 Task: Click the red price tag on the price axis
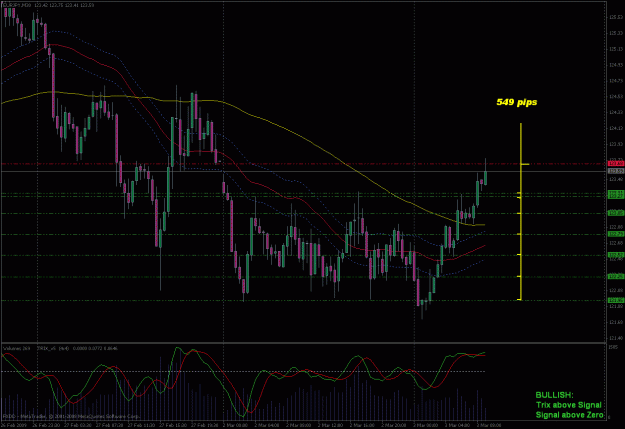pyautogui.click(x=616, y=164)
